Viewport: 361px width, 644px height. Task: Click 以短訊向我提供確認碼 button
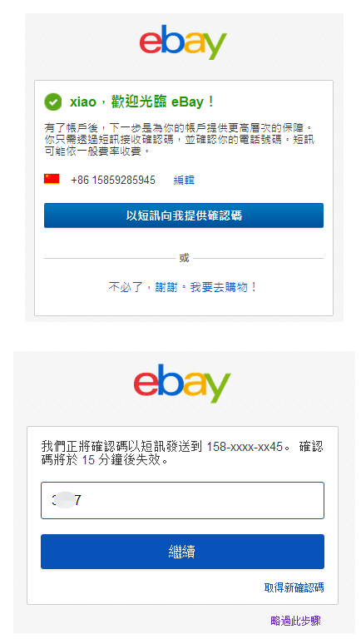[184, 215]
